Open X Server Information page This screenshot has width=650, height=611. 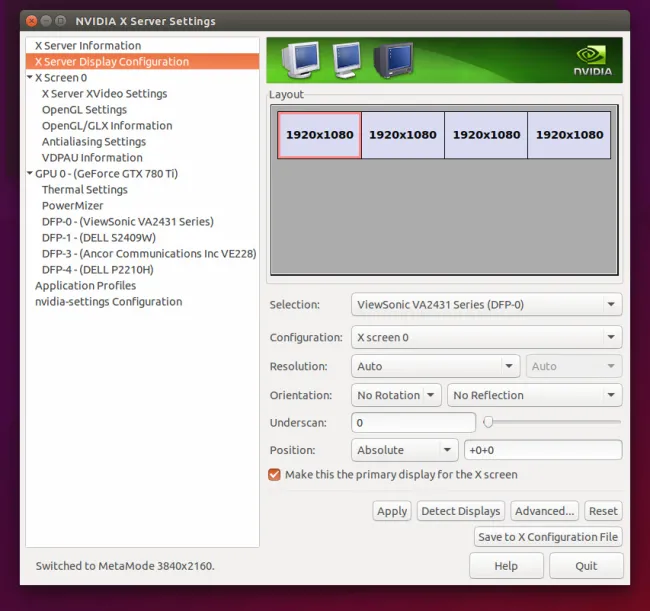(x=142, y=46)
